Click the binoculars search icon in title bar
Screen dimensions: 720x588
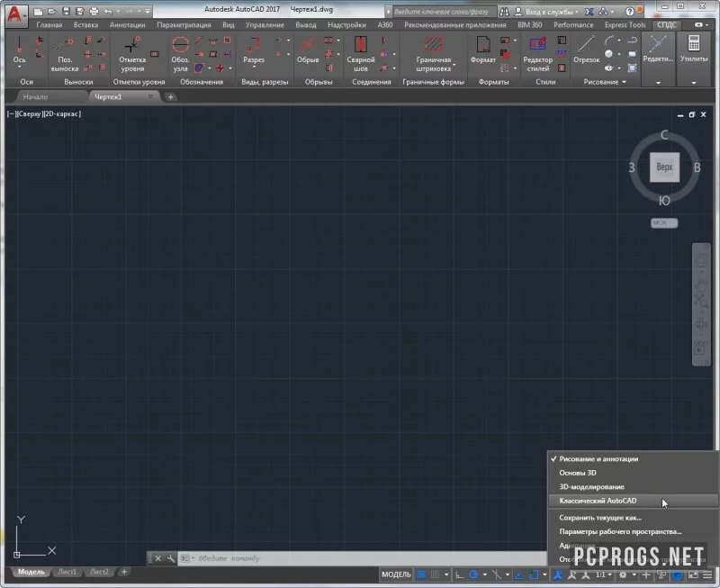[504, 12]
